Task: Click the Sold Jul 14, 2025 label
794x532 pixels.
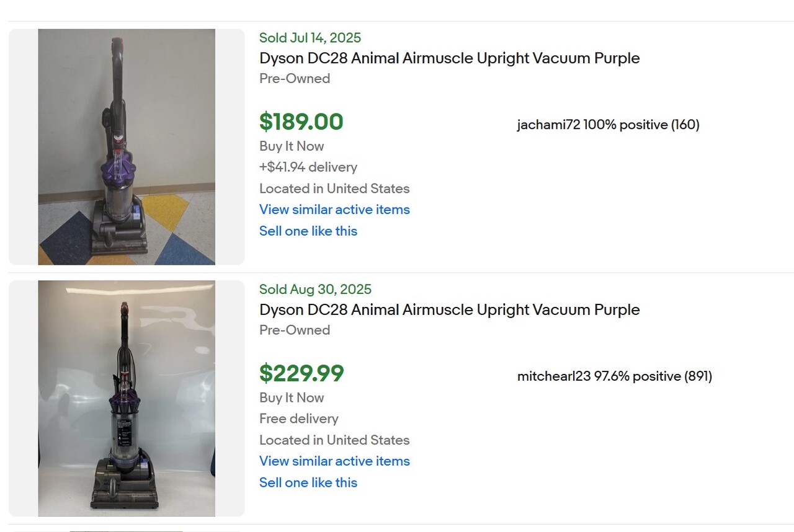Action: click(x=310, y=38)
